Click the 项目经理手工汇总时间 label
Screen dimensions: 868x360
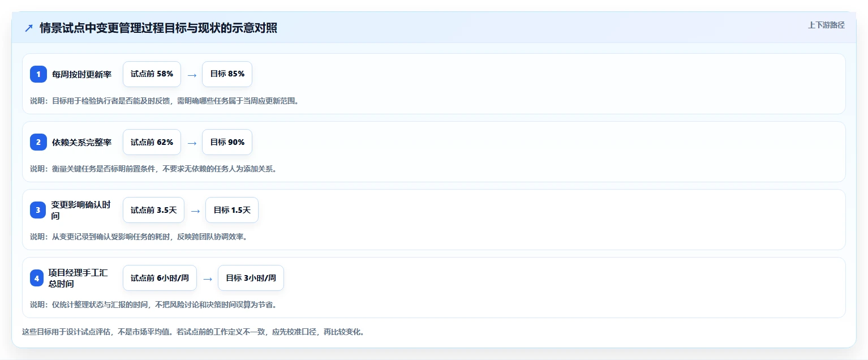[x=78, y=278]
